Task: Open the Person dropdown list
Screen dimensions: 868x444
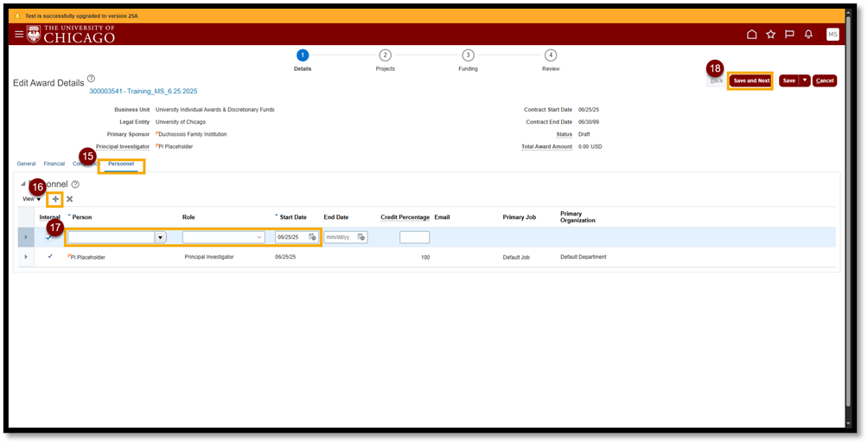Action: click(x=160, y=237)
